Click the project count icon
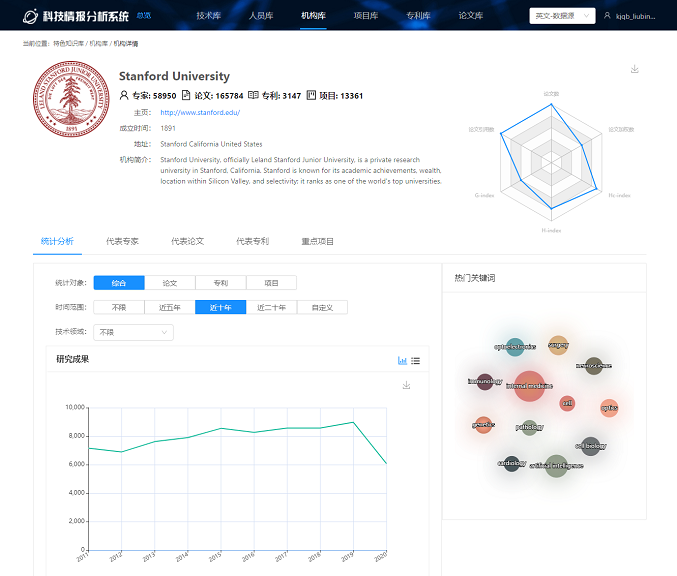677x576 pixels. pyautogui.click(x=311, y=95)
